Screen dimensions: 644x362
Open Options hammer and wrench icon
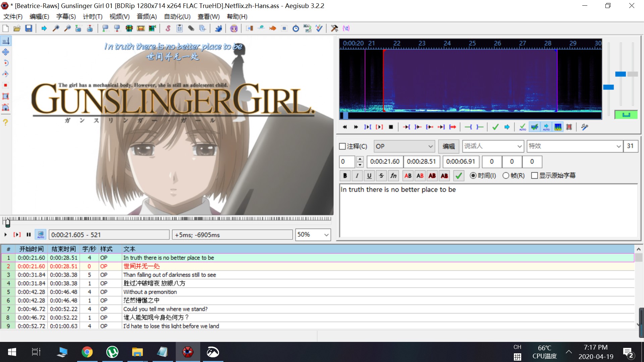(334, 28)
